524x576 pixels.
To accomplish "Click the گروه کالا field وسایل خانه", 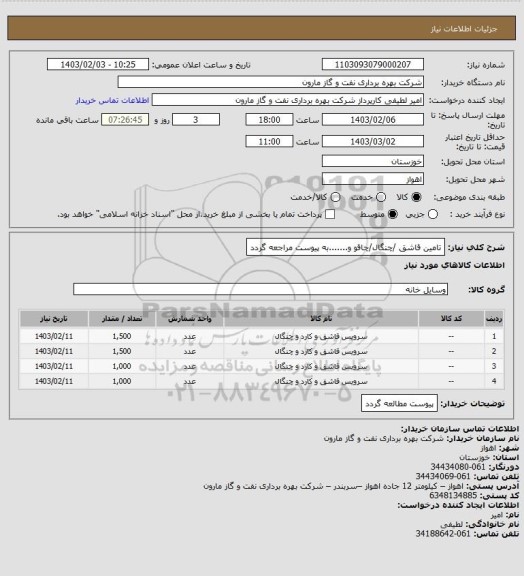I will pyautogui.click(x=260, y=289).
